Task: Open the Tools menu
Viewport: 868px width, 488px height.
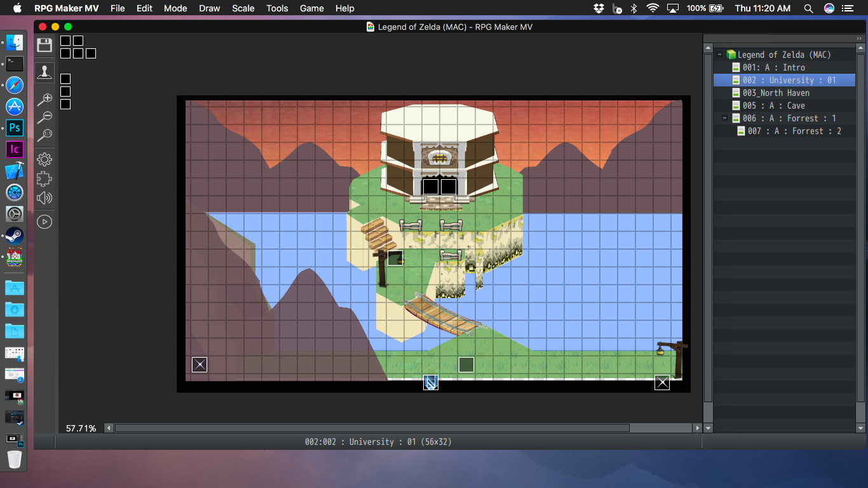Action: (277, 8)
